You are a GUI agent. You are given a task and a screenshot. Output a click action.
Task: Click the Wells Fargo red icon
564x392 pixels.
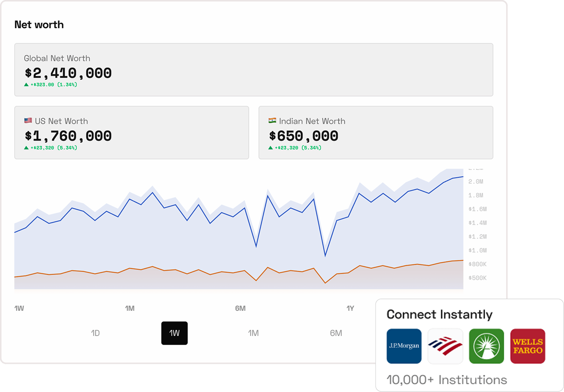[x=527, y=346]
